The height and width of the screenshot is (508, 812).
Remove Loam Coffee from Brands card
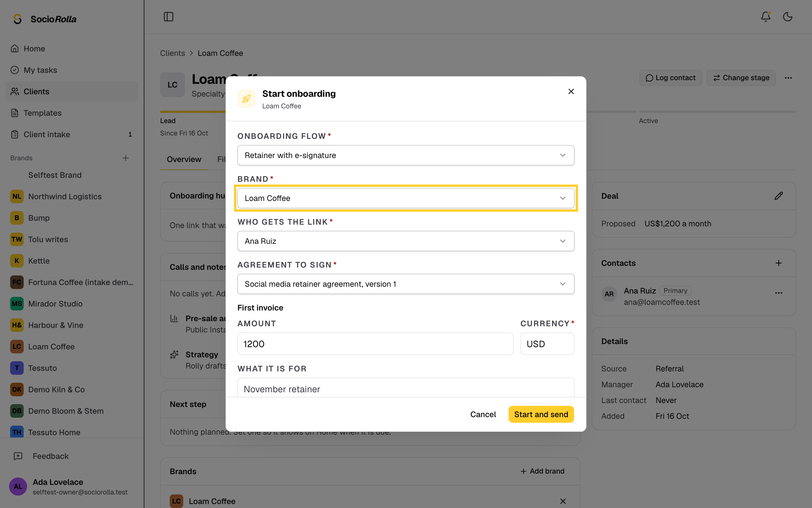[x=563, y=501]
